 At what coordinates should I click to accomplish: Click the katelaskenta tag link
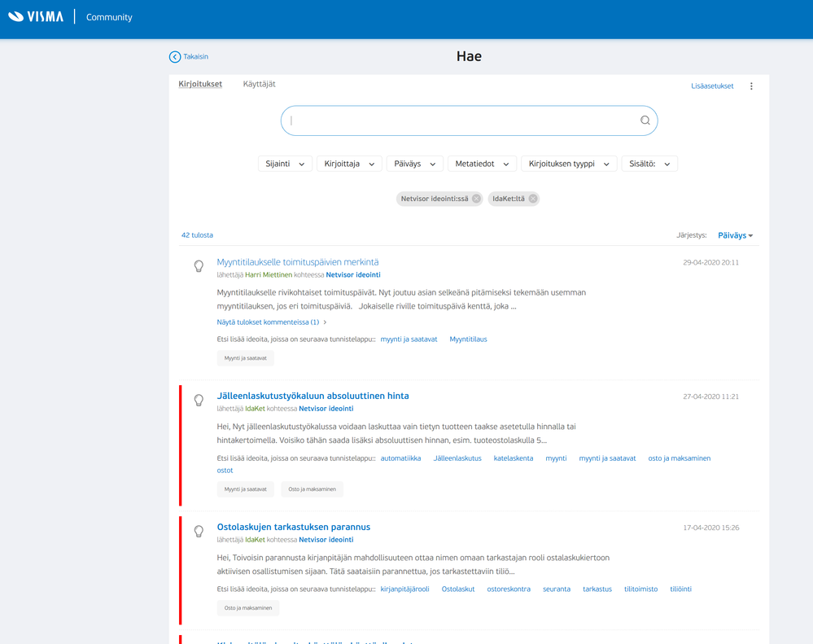[x=514, y=458]
